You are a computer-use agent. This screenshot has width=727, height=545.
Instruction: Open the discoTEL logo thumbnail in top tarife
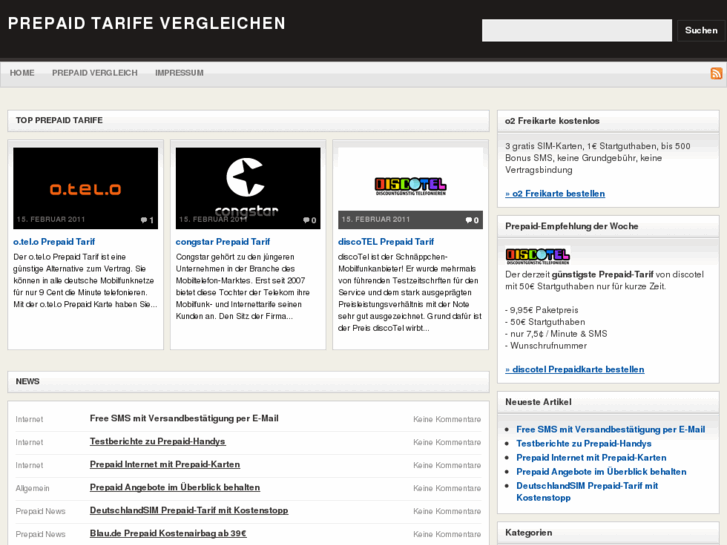click(x=410, y=188)
